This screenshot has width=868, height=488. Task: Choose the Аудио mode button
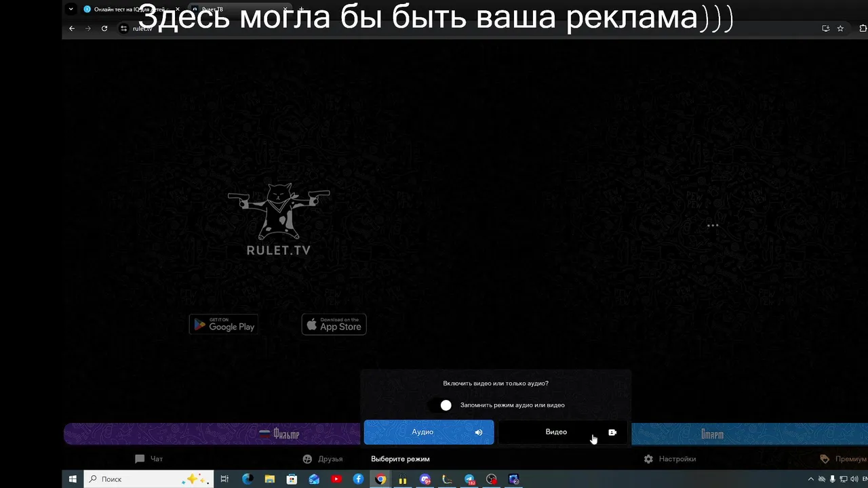point(429,432)
